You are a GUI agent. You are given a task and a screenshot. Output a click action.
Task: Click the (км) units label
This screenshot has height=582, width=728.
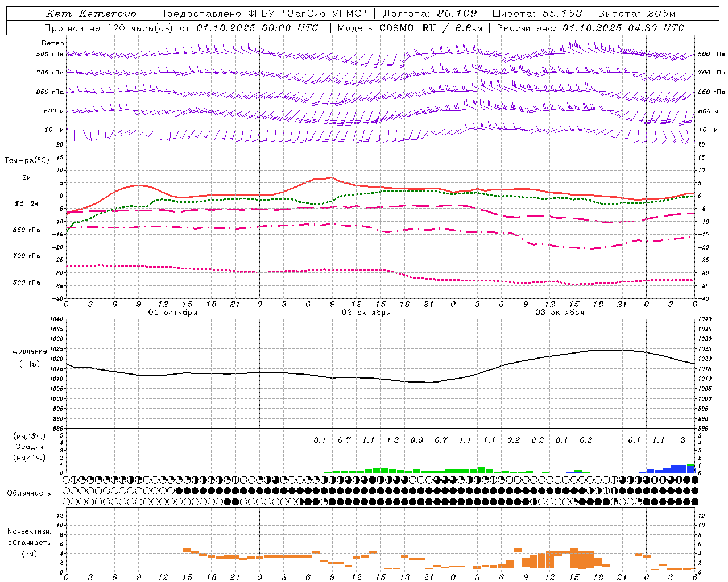pos(29,554)
